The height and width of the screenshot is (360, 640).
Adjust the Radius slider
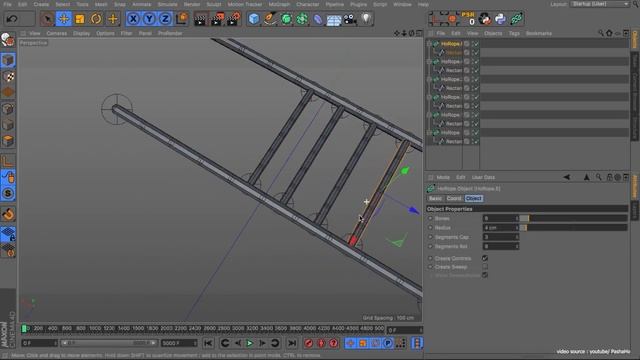coord(573,228)
